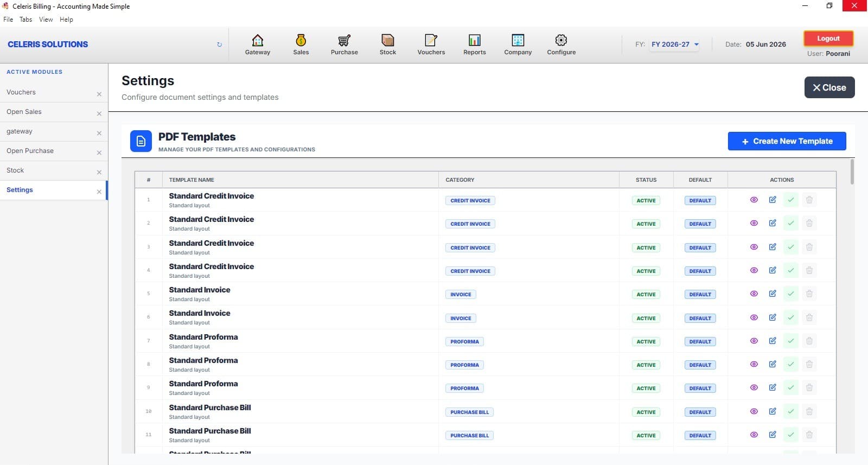The width and height of the screenshot is (868, 465).
Task: Click the PDF Templates document icon
Action: 141,141
